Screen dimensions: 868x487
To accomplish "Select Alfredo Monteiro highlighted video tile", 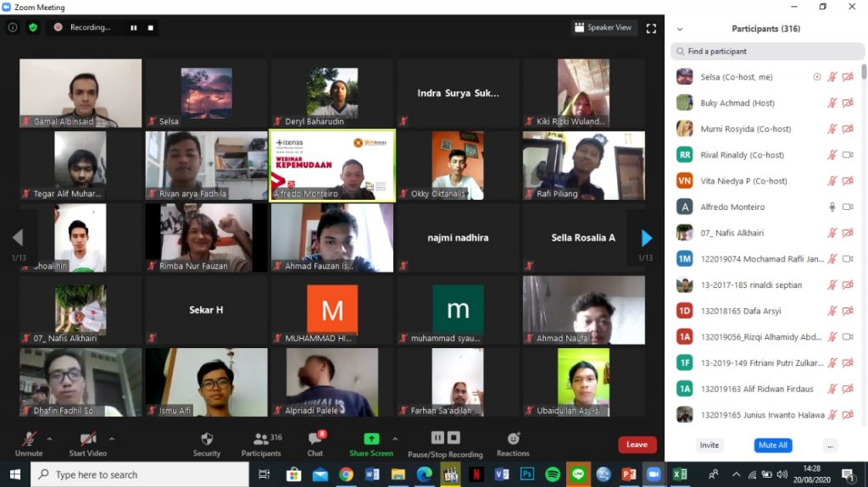I will click(332, 165).
